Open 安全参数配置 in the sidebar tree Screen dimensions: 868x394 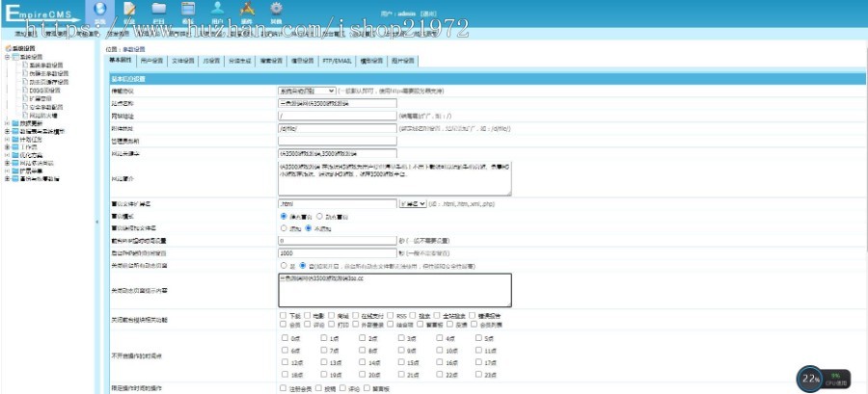pyautogui.click(x=46, y=107)
